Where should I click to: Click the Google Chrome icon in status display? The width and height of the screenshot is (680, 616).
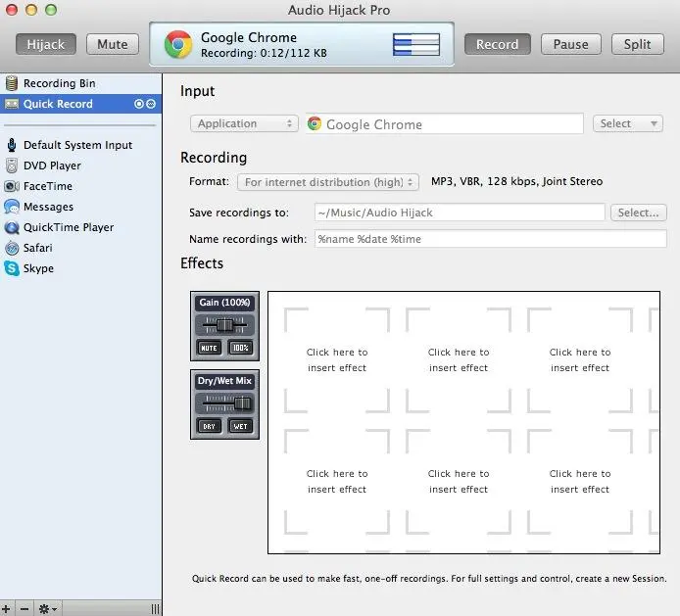178,44
